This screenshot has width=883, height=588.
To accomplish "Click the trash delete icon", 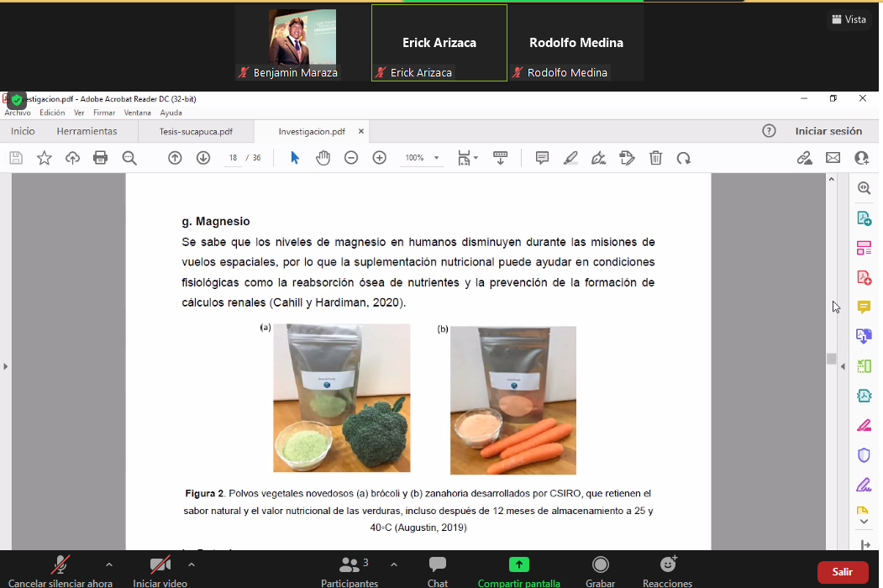I will [x=655, y=158].
